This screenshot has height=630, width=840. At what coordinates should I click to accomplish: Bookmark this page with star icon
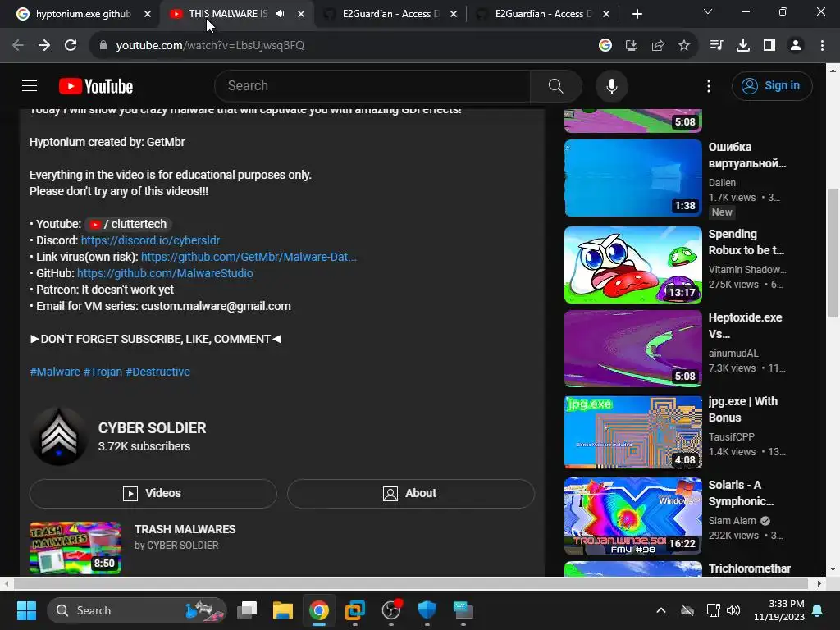coord(684,46)
